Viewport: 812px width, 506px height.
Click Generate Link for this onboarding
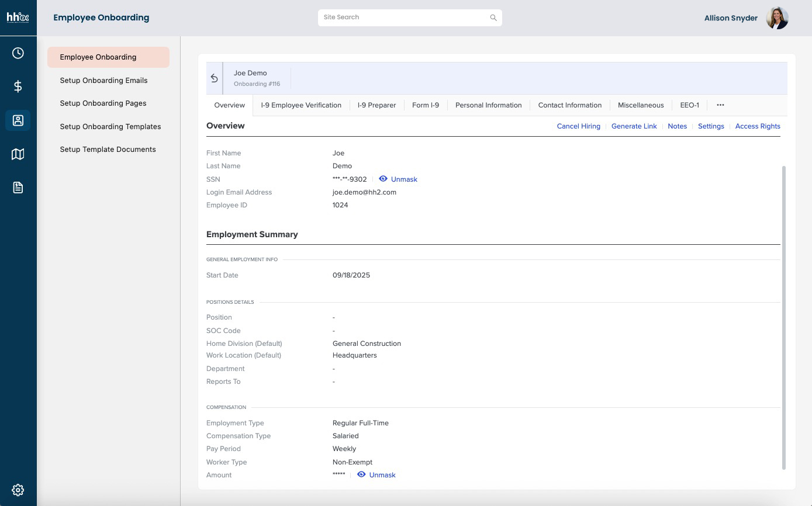tap(634, 126)
